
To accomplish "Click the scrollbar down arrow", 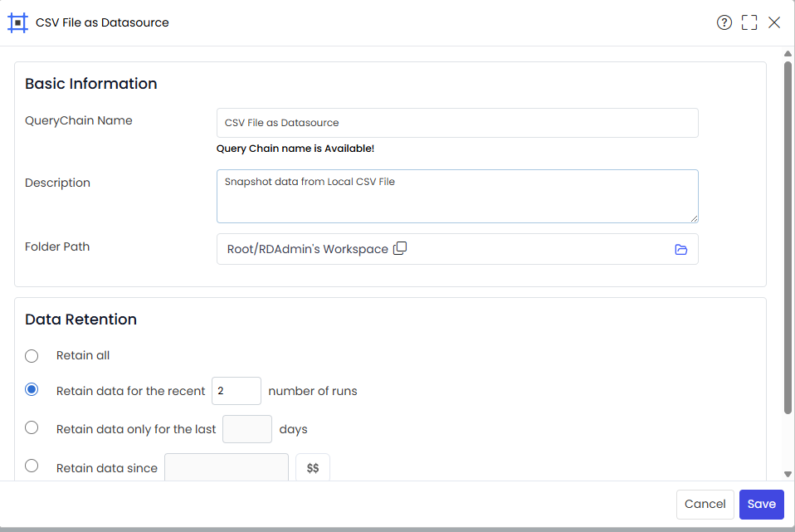I will (x=788, y=474).
